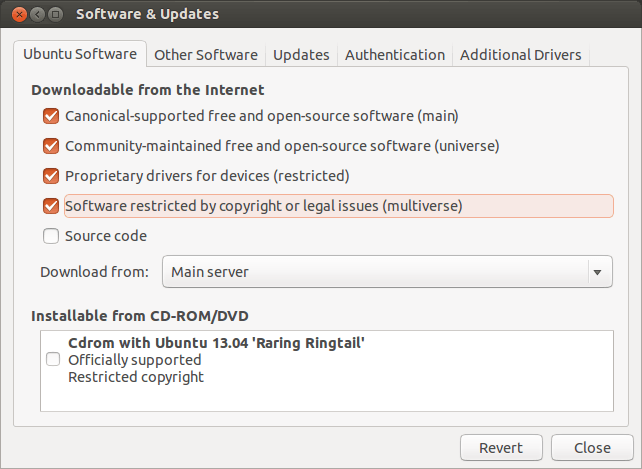The image size is (642, 469).
Task: Enable the Source code checkbox
Action: (51, 236)
